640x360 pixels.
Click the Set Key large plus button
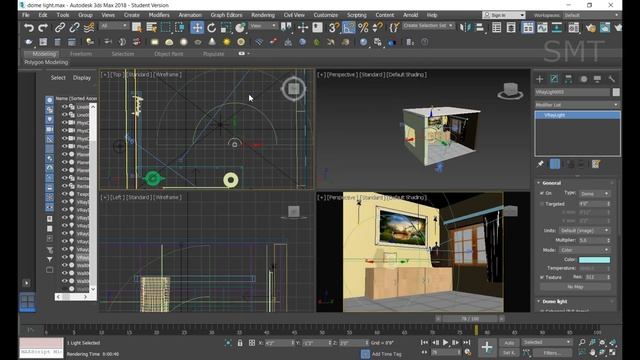[487, 347]
